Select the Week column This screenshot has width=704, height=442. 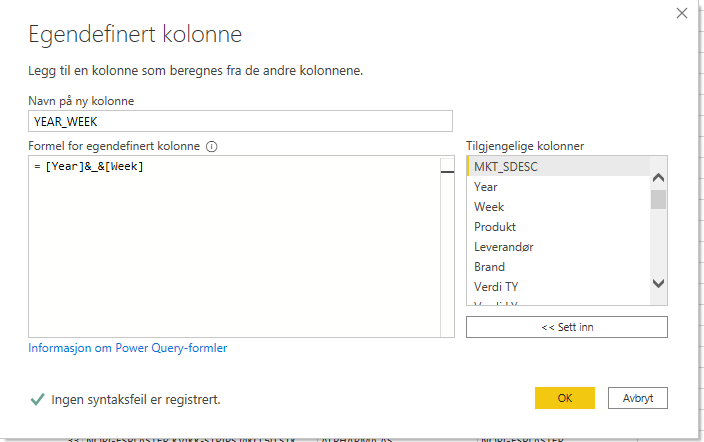click(x=489, y=206)
